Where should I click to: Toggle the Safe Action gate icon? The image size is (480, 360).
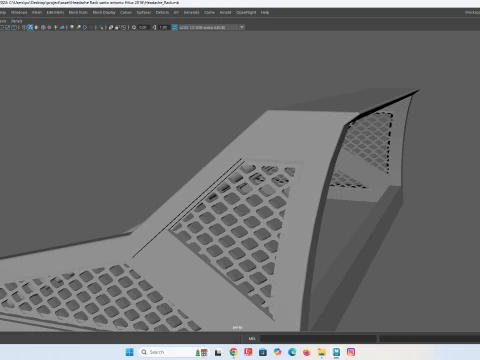7,27
